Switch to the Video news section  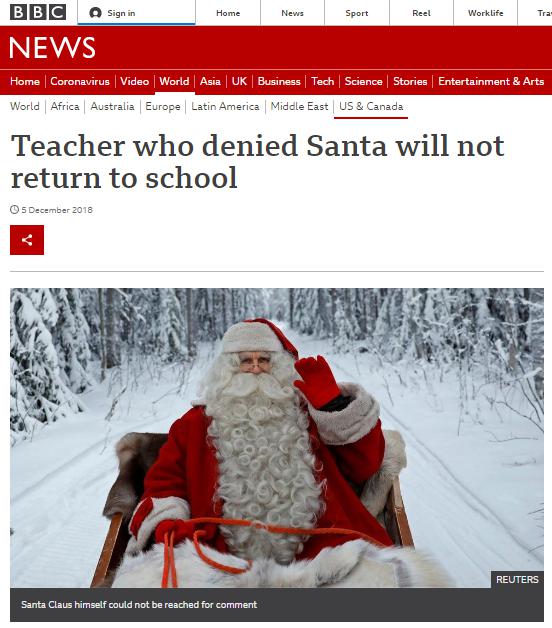(135, 81)
